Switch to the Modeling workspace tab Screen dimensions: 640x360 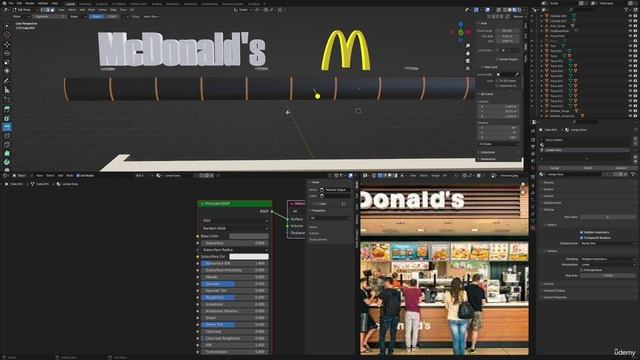(85, 4)
